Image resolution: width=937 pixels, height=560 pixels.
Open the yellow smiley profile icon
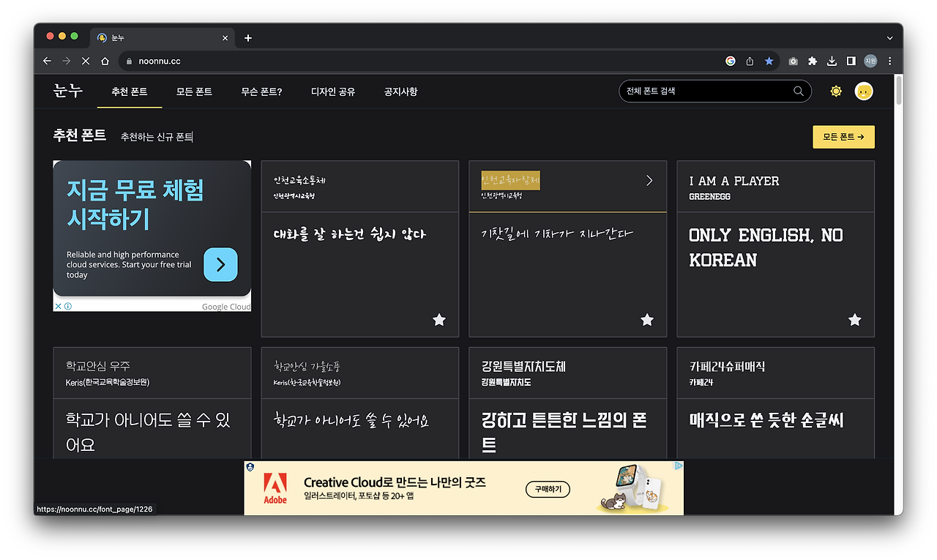[x=864, y=91]
